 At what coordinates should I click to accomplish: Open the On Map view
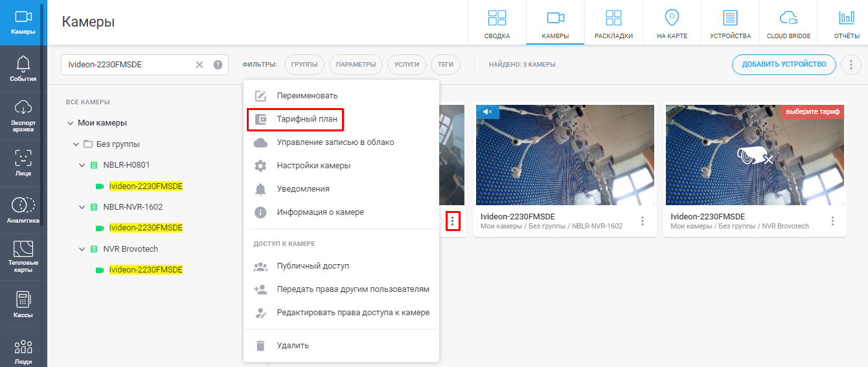pos(672,24)
